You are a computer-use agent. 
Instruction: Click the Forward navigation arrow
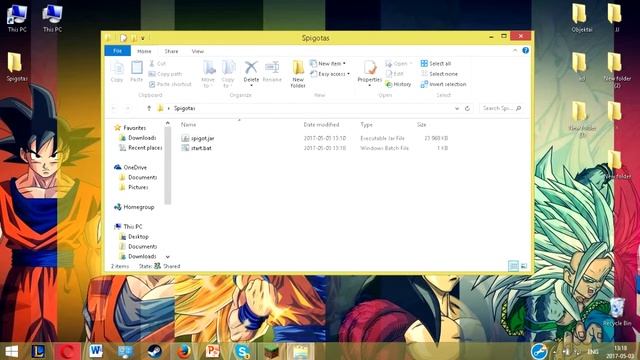pos(127,108)
